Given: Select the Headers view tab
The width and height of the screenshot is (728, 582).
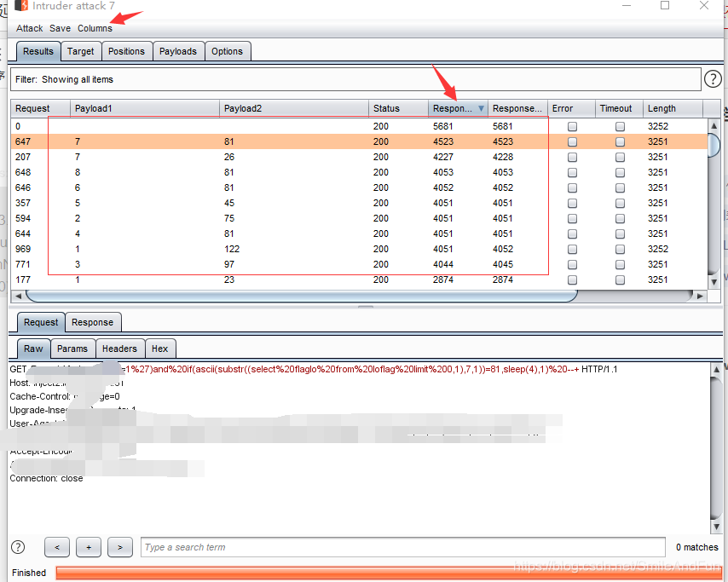Looking at the screenshot, I should pyautogui.click(x=120, y=349).
